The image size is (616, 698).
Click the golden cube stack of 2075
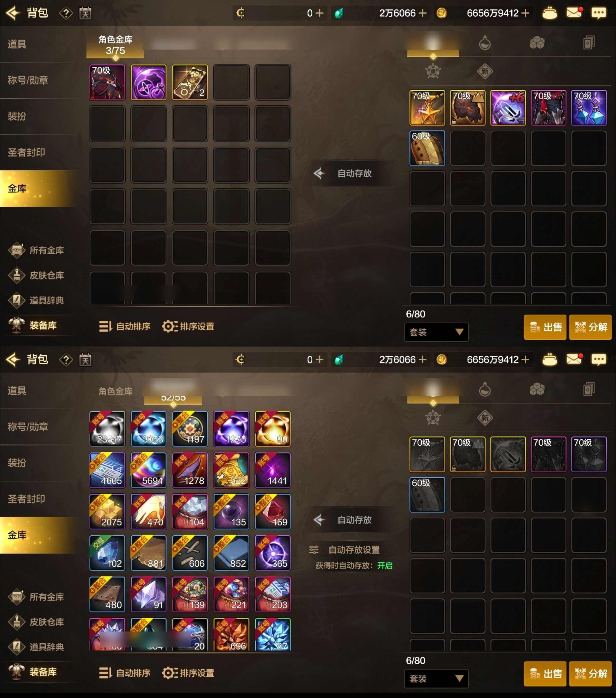point(107,512)
